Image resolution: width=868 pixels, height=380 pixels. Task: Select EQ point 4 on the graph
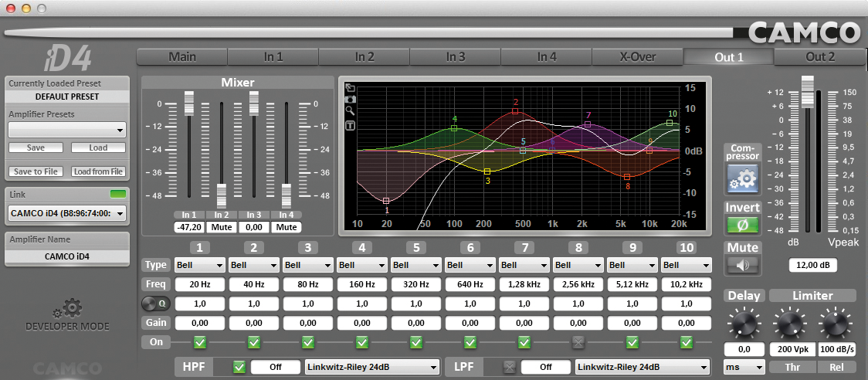pyautogui.click(x=454, y=128)
